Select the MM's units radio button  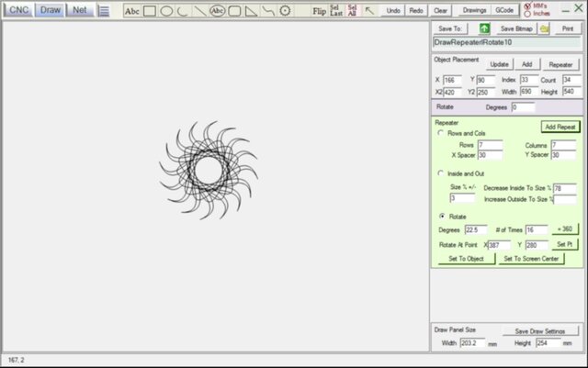(527, 6)
